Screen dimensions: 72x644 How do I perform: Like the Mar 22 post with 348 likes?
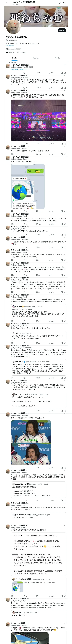[x=37, y=88]
